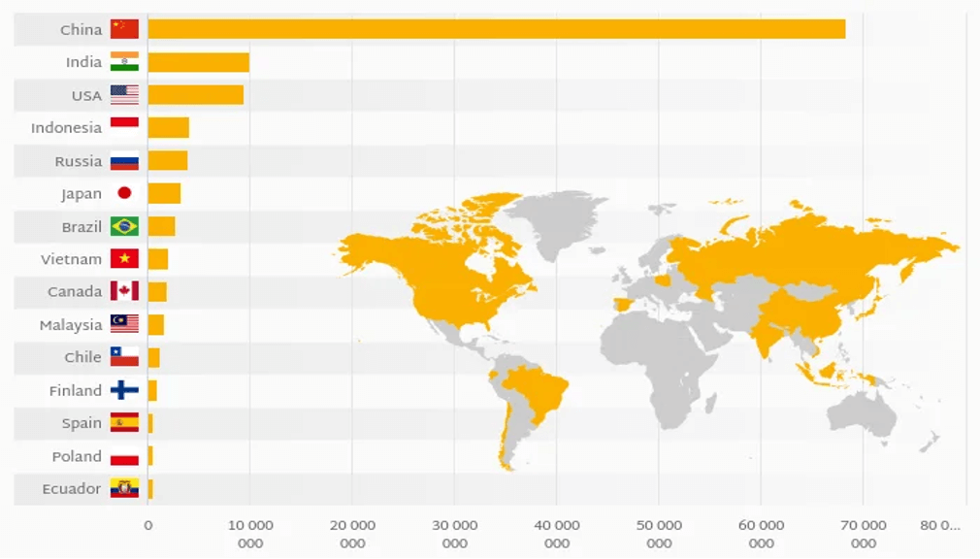Click the Finland flag icon

click(x=124, y=390)
